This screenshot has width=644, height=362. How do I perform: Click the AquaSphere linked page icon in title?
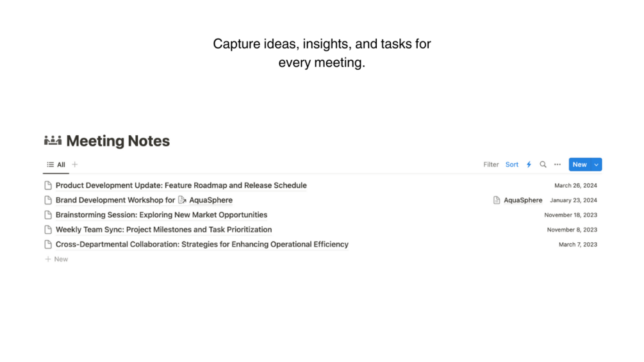[x=182, y=200]
